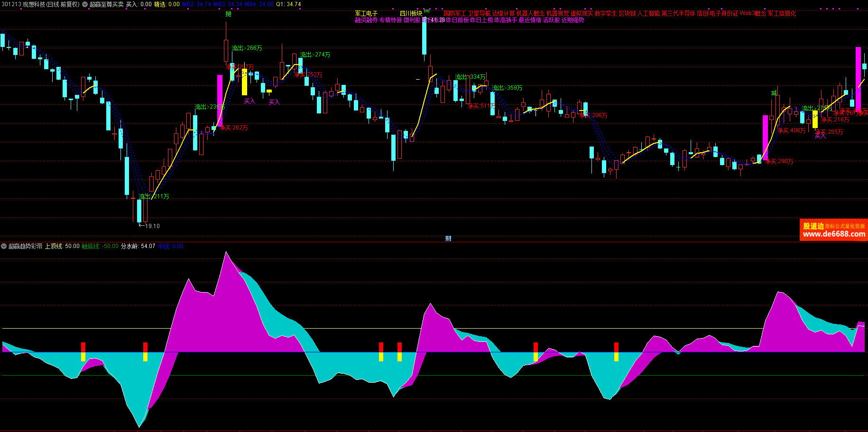The image size is (868, 432).
Task: Click the 专精特新 tag
Action: 390,20
